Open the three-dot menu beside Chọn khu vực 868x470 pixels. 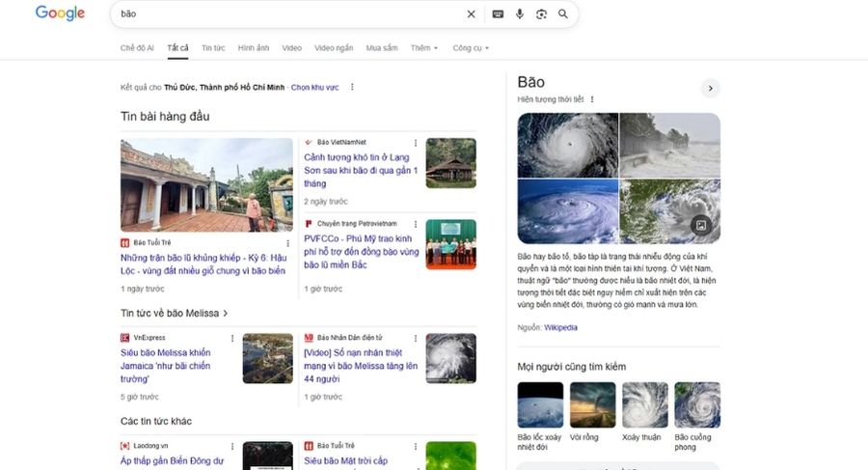coord(352,87)
